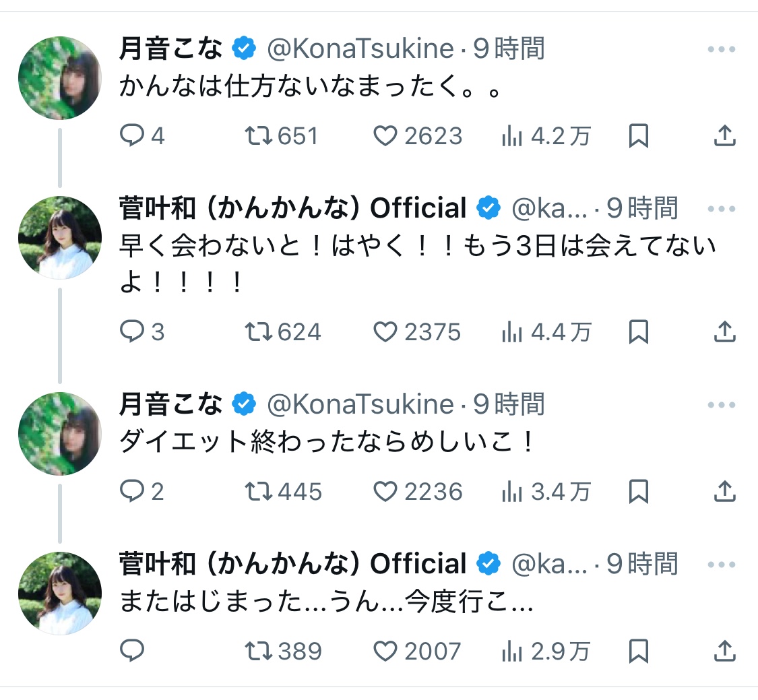Open the @KonaTsukine handle on first tweet

[360, 49]
